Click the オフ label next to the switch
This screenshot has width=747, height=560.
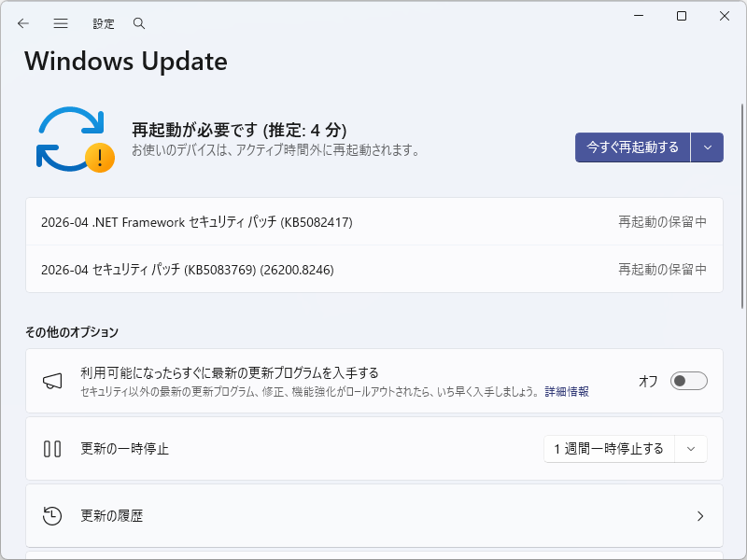[x=649, y=381]
